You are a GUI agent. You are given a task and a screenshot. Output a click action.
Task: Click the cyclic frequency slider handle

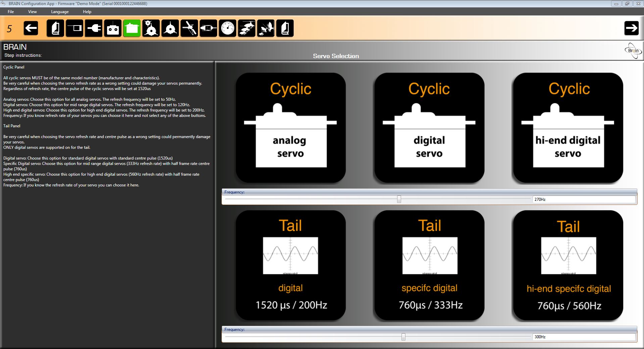(x=399, y=199)
